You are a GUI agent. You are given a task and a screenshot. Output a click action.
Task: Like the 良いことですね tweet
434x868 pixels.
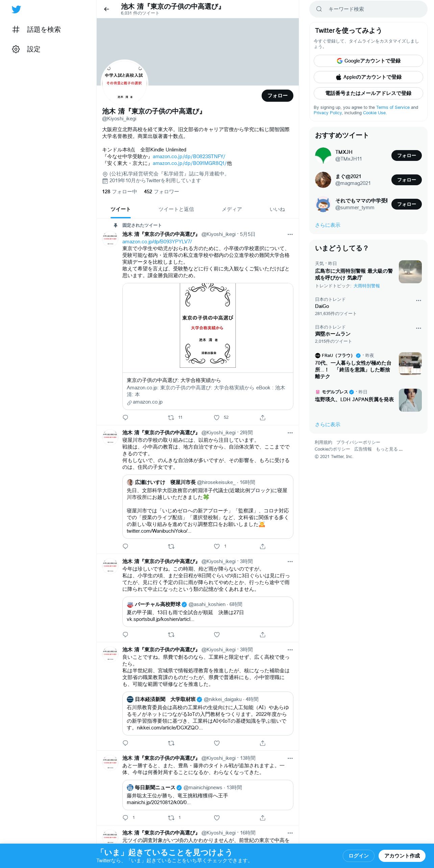(217, 743)
